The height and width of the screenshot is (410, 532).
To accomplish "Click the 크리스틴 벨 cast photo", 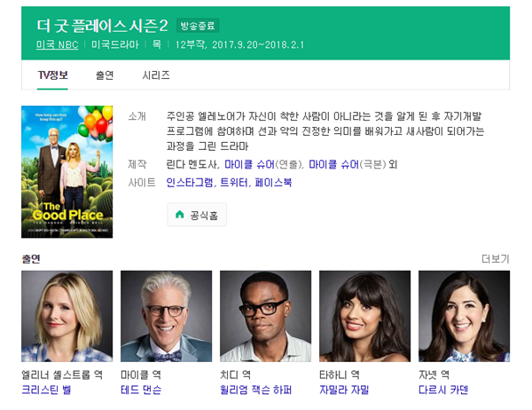I will (66, 316).
